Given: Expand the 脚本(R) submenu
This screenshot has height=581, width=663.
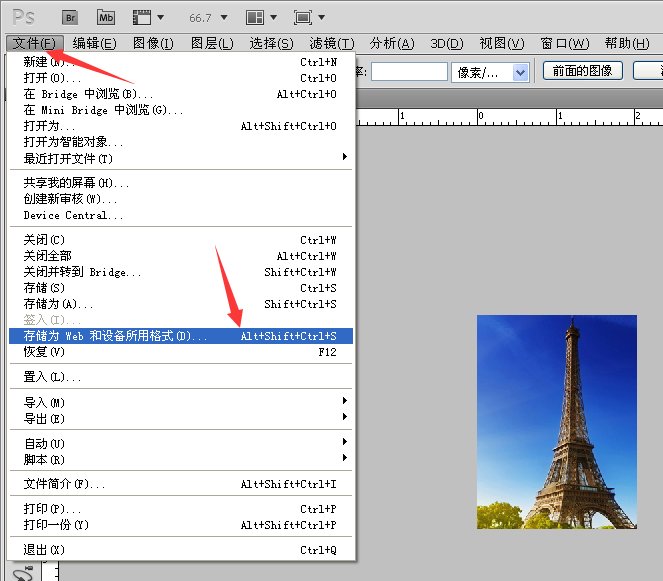Looking at the screenshot, I should point(181,459).
